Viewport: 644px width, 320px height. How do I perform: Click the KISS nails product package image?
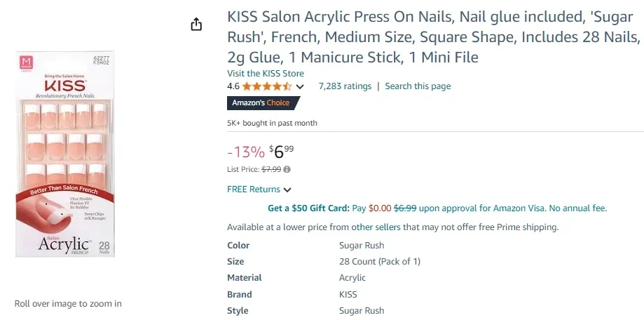click(x=65, y=153)
